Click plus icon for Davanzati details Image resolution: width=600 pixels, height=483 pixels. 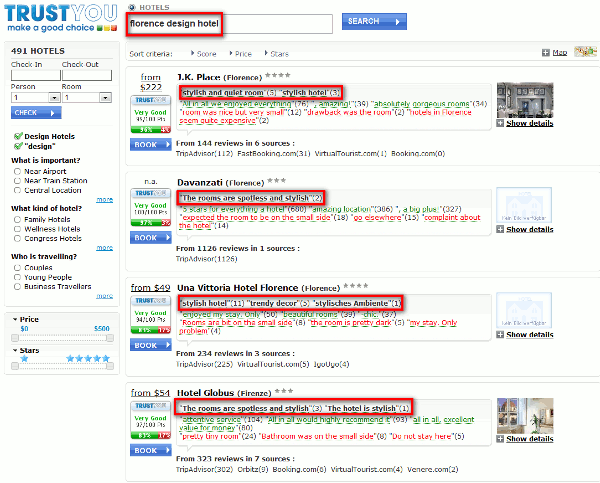(x=500, y=229)
